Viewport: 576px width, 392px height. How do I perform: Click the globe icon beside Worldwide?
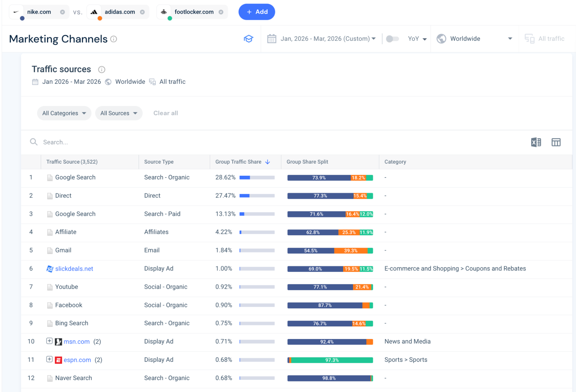[441, 39]
